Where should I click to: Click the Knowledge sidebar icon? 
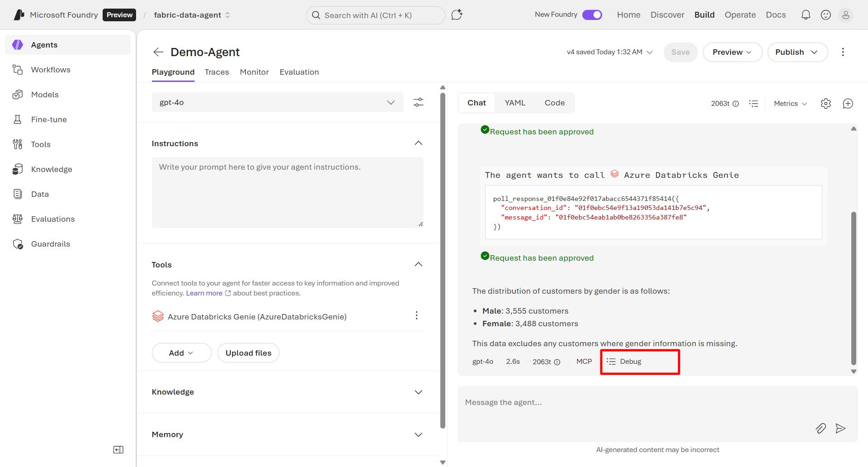(18, 169)
